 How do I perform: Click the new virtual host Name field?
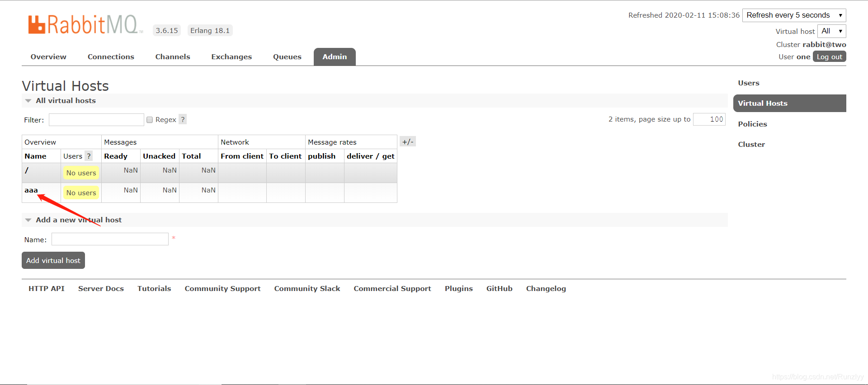coord(110,239)
